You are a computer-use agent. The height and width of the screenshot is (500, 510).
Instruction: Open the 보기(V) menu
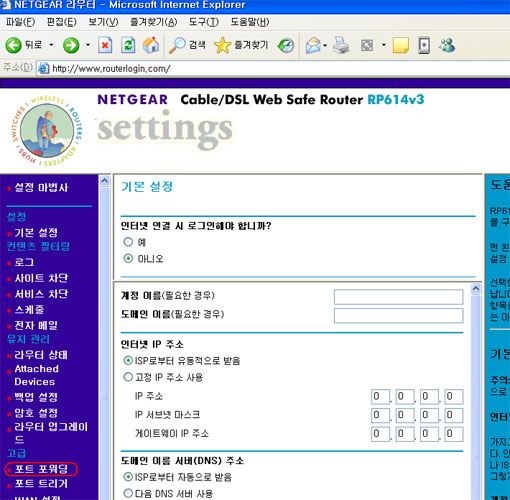click(x=103, y=22)
